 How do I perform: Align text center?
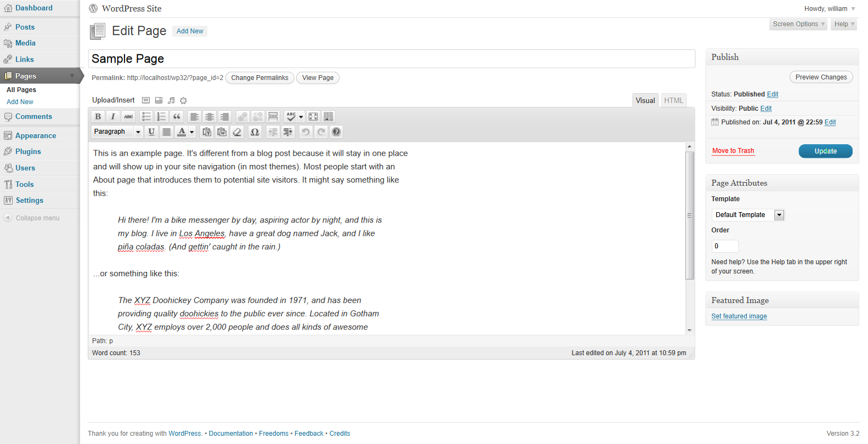pyautogui.click(x=209, y=116)
